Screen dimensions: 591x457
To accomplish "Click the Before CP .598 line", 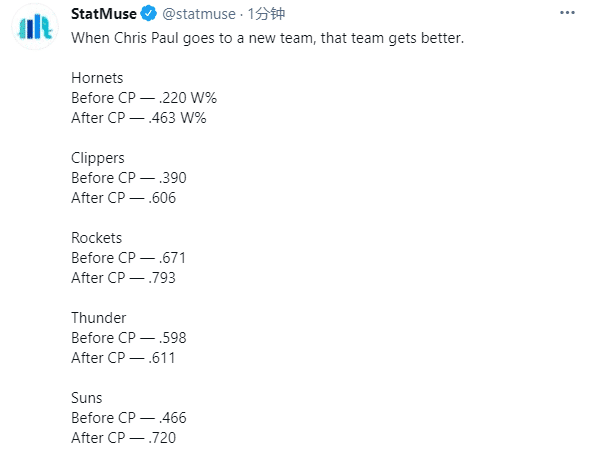I will (129, 338).
